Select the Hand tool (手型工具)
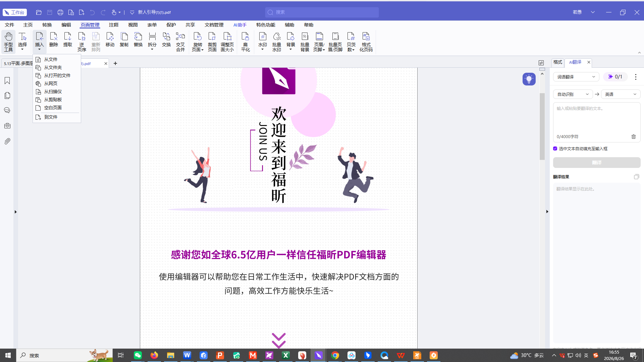The width and height of the screenshot is (644, 362). pyautogui.click(x=8, y=42)
